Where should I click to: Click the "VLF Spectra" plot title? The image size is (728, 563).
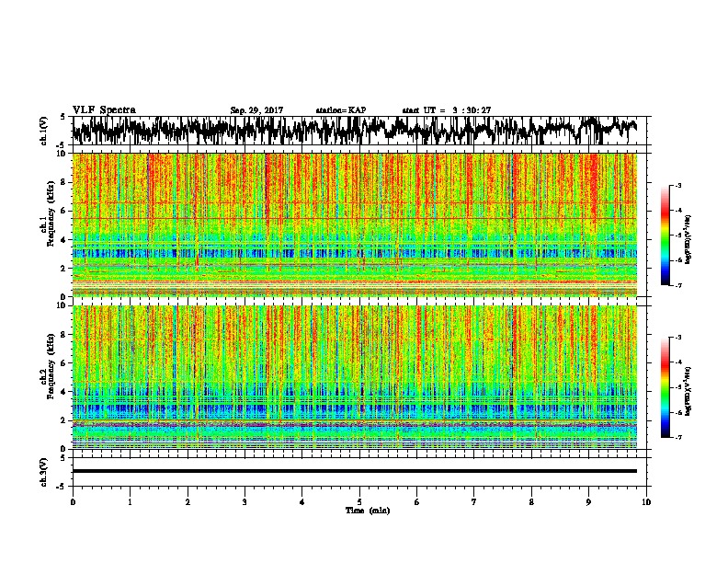click(104, 109)
